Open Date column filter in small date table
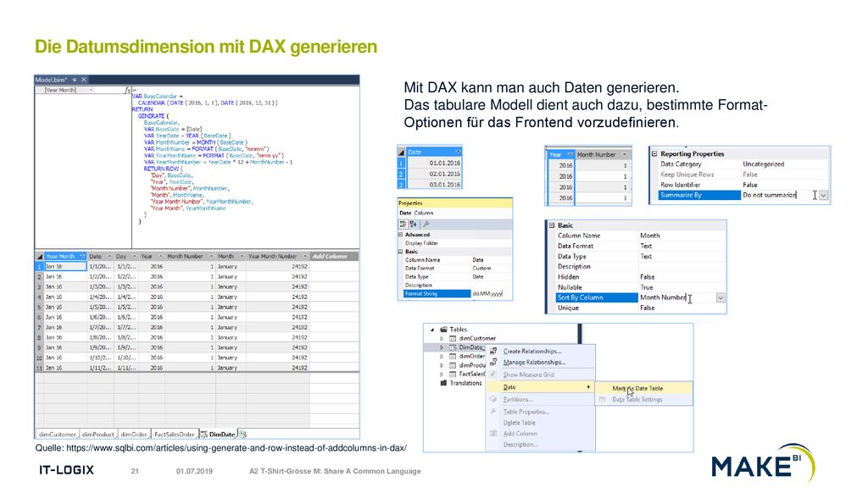The height and width of the screenshot is (488, 868). pyautogui.click(x=458, y=152)
